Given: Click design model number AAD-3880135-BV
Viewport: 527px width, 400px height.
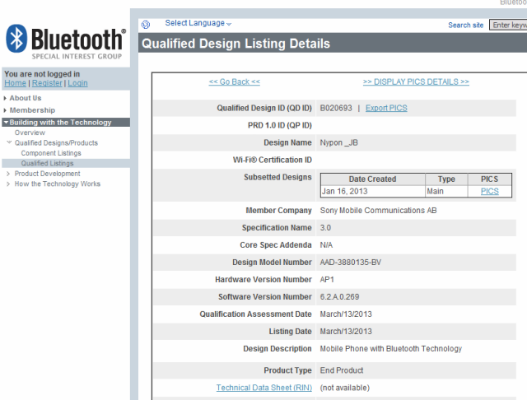Looking at the screenshot, I should [350, 262].
